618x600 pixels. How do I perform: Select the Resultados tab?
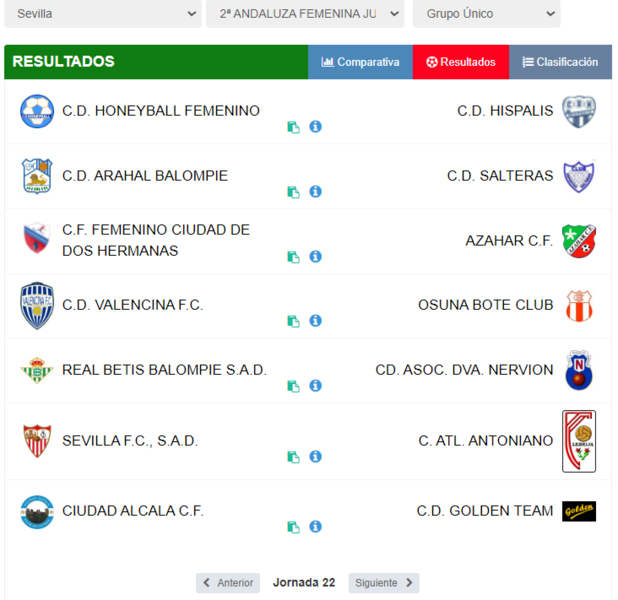click(x=461, y=62)
